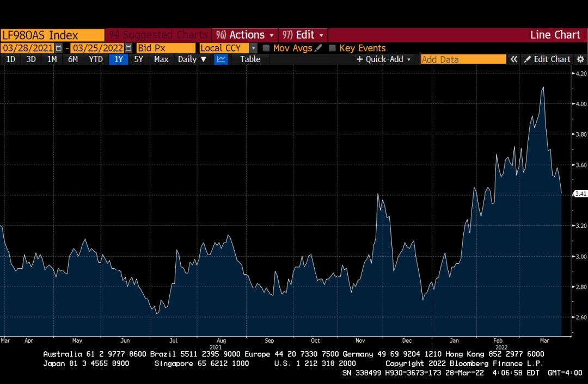Click the pencil icon beside Mov Avgs
The width and height of the screenshot is (588, 384).
(x=318, y=48)
